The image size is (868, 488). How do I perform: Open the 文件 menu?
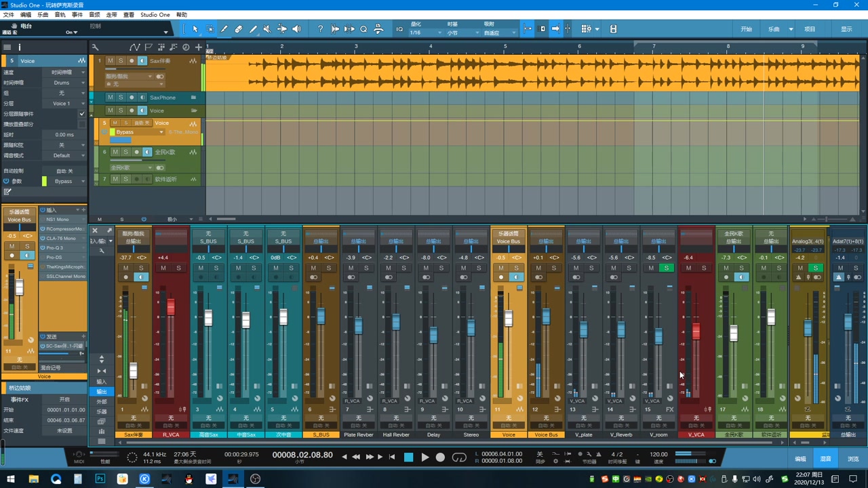point(8,14)
